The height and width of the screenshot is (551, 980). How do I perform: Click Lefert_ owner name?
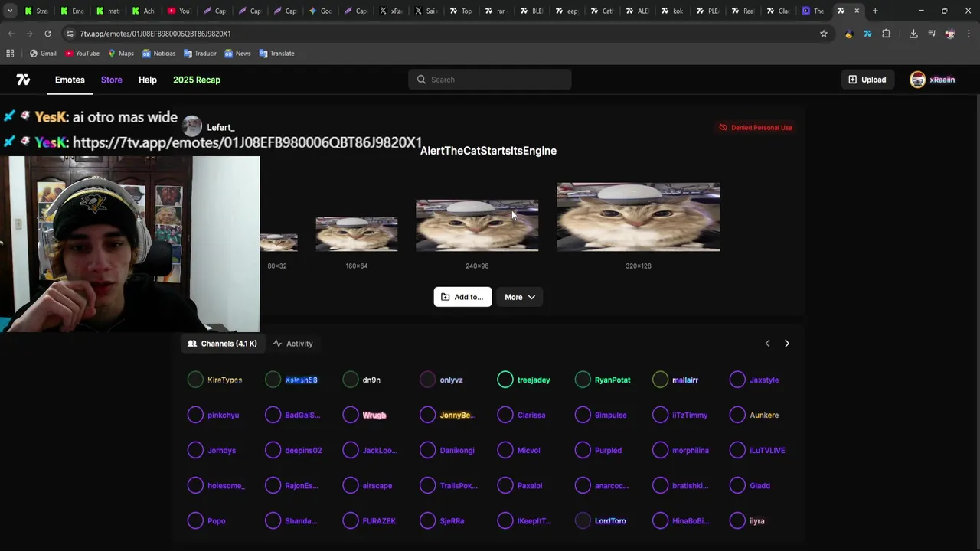[x=220, y=128]
